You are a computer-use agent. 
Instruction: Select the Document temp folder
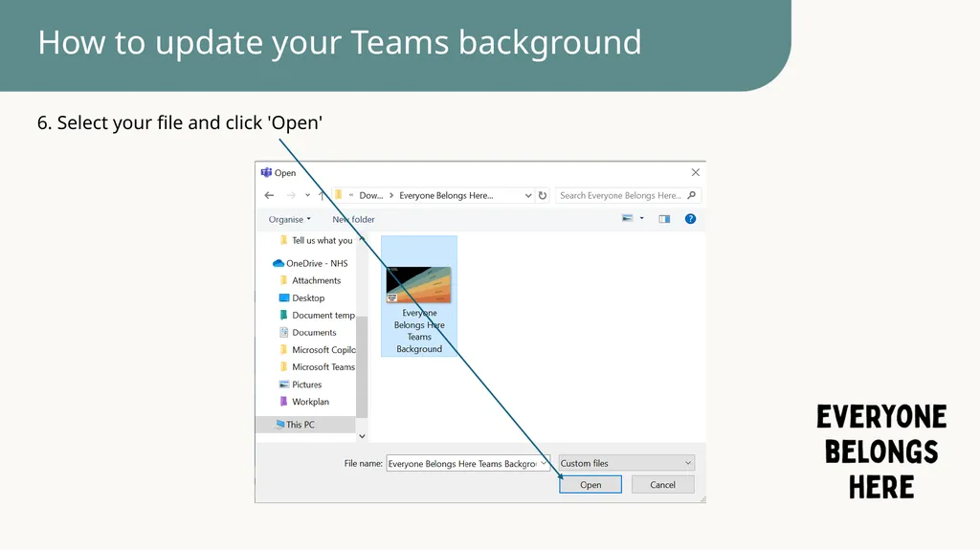[317, 315]
